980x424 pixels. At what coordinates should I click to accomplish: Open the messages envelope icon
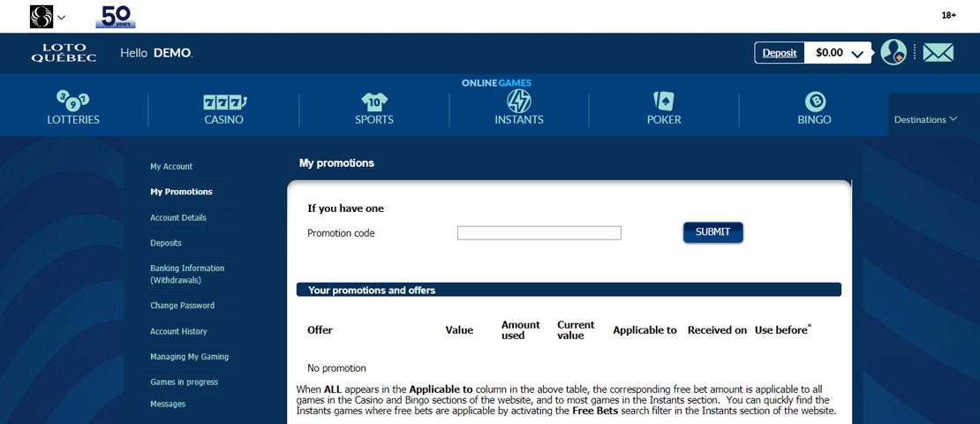click(x=939, y=52)
